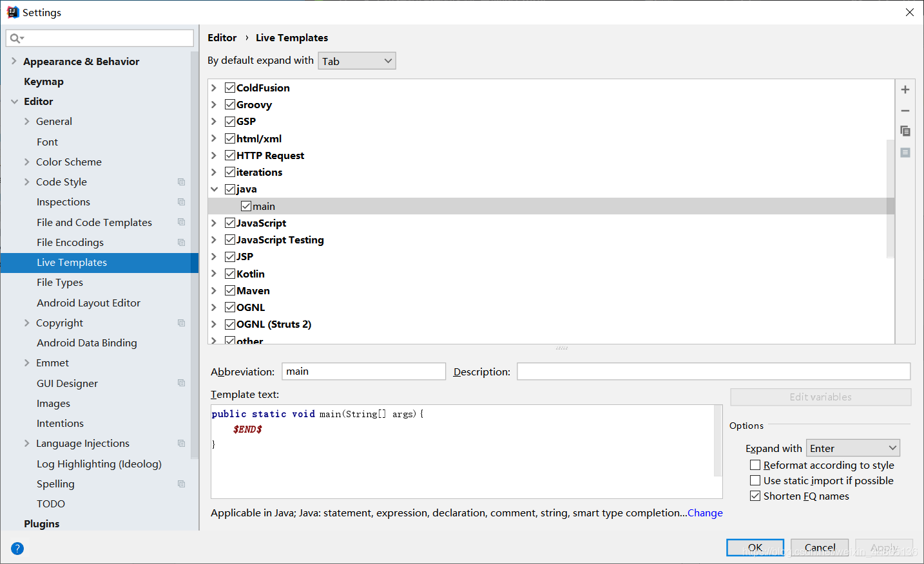Collapse the java template group

(x=215, y=189)
